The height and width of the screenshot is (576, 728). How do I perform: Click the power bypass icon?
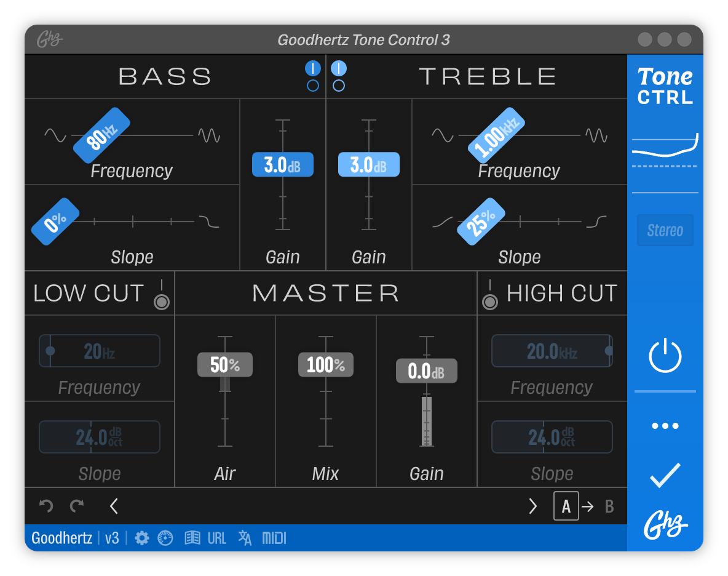click(x=665, y=355)
